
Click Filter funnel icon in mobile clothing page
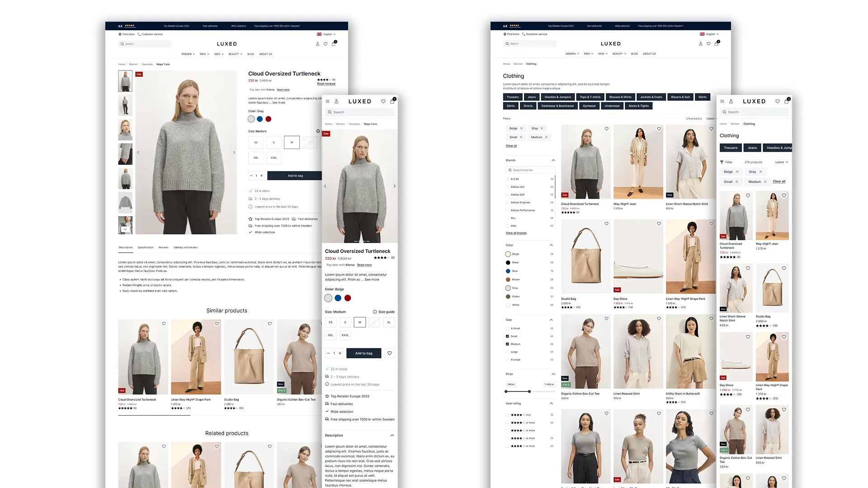pyautogui.click(x=722, y=162)
